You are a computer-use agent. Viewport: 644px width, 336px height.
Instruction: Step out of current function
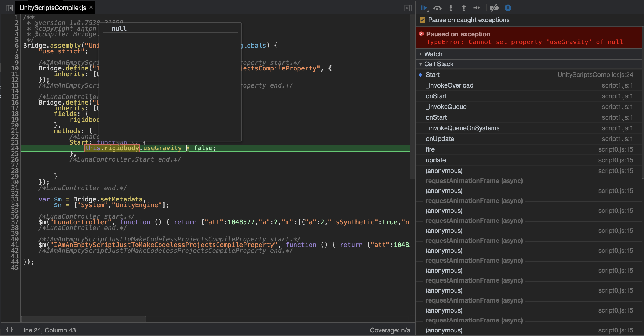coord(464,8)
